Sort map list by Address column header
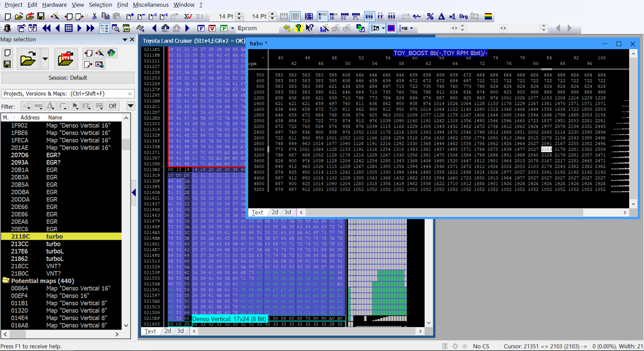 tap(30, 117)
